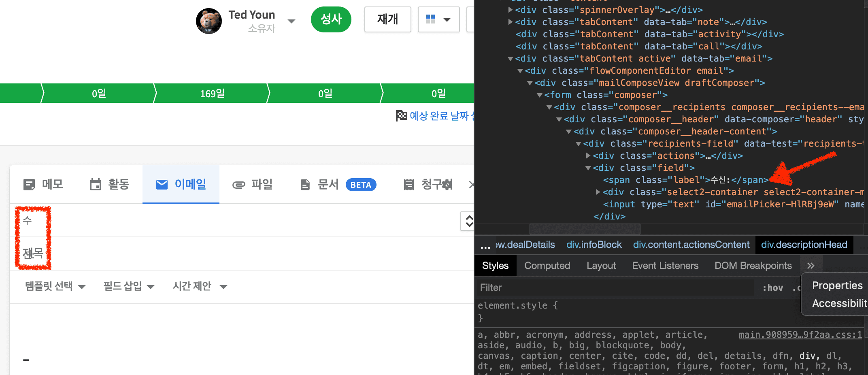
Task: Open the 예상 완료 날짜 link
Action: click(441, 116)
